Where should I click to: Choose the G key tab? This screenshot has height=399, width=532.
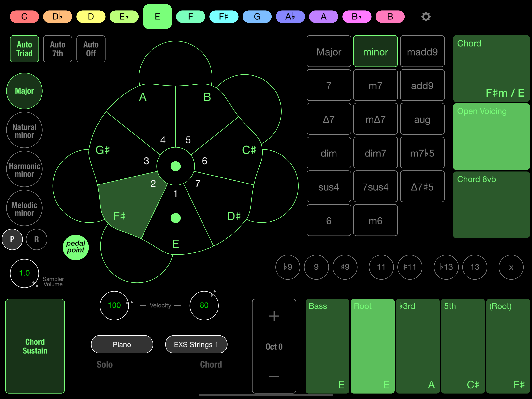point(257,17)
